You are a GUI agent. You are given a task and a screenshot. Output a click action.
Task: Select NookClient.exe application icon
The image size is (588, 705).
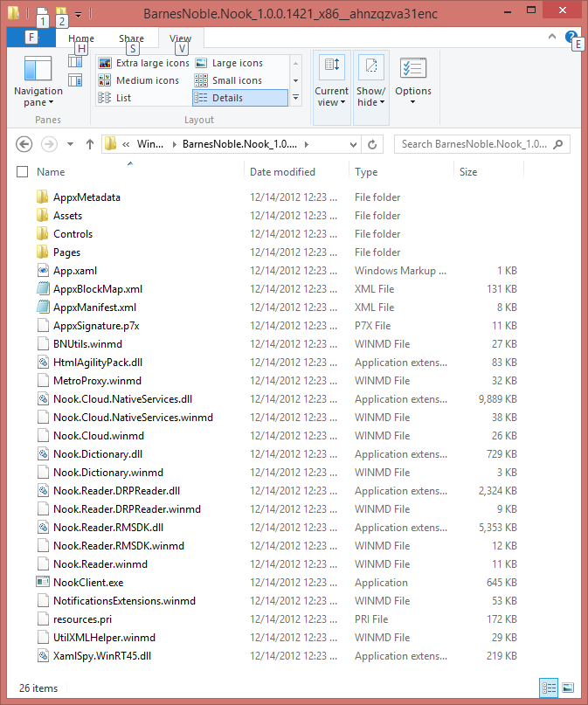click(43, 582)
